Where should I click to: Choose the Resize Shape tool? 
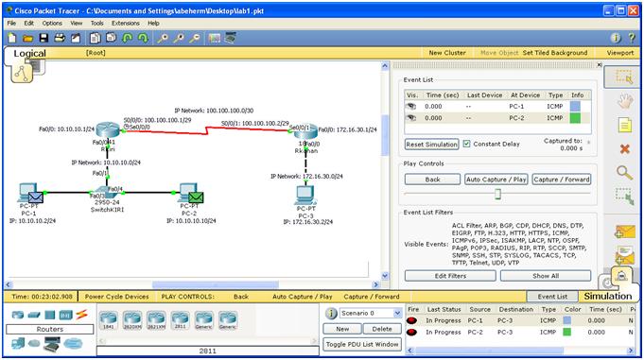[625, 197]
